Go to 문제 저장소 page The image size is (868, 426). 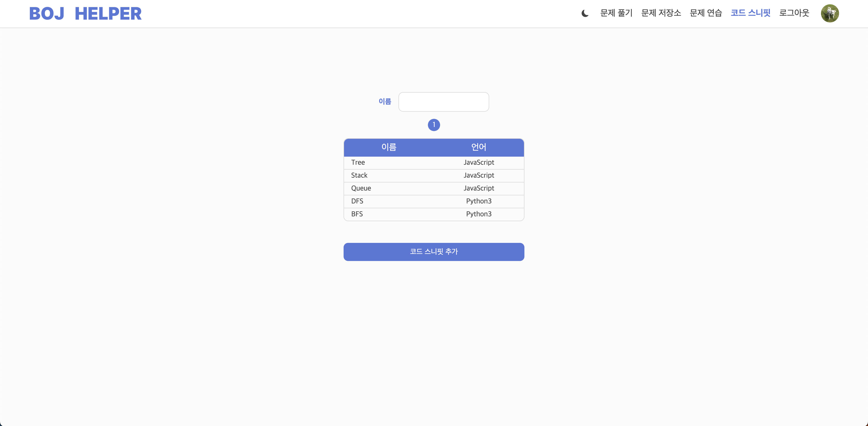(x=661, y=13)
